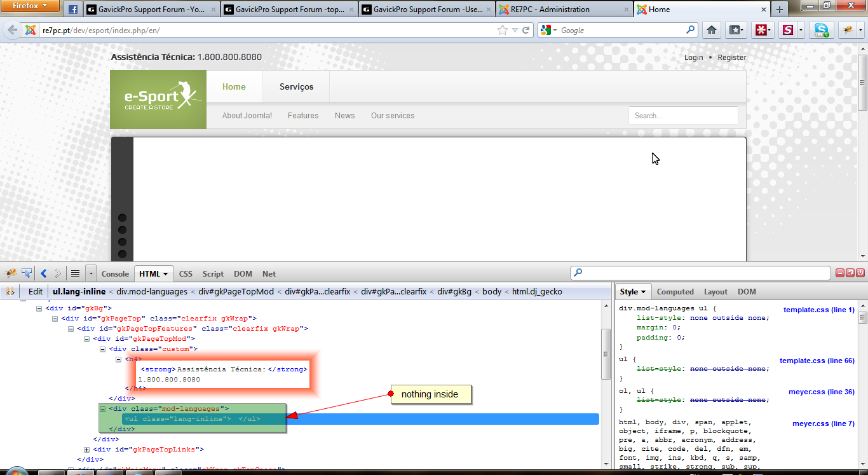Image resolution: width=868 pixels, height=475 pixels.
Task: Reload the page with refresh icon
Action: pyautogui.click(x=526, y=30)
